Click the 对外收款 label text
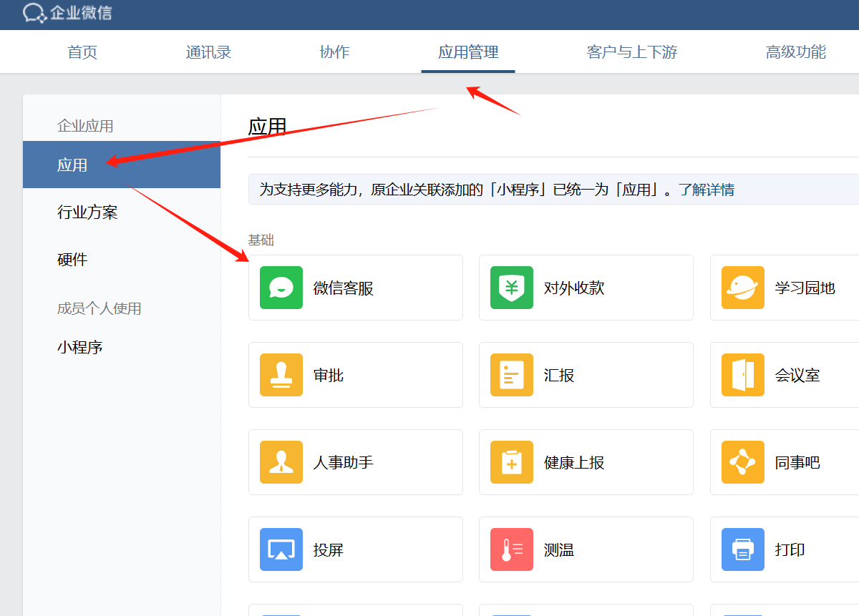859x616 pixels. [x=574, y=288]
